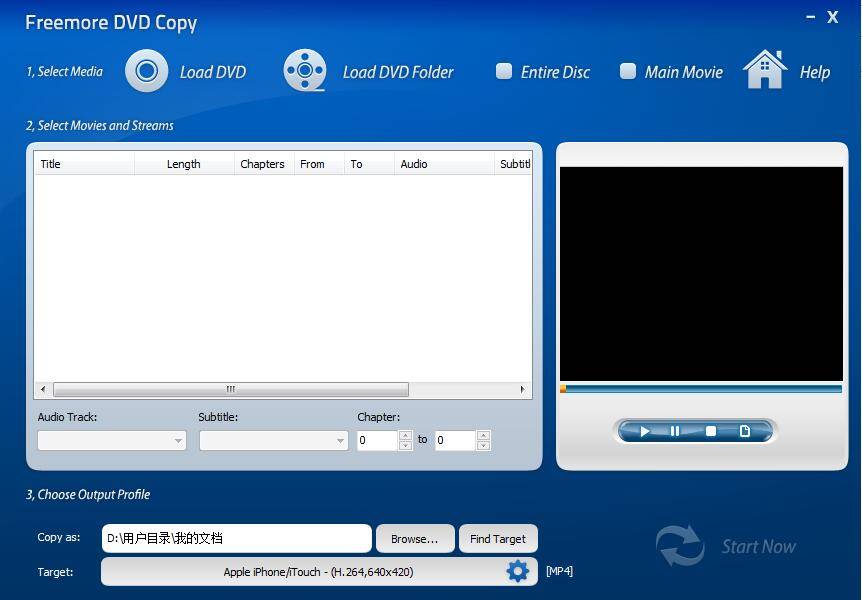This screenshot has width=862, height=600.
Task: Stop playback in the preview player
Action: point(710,430)
